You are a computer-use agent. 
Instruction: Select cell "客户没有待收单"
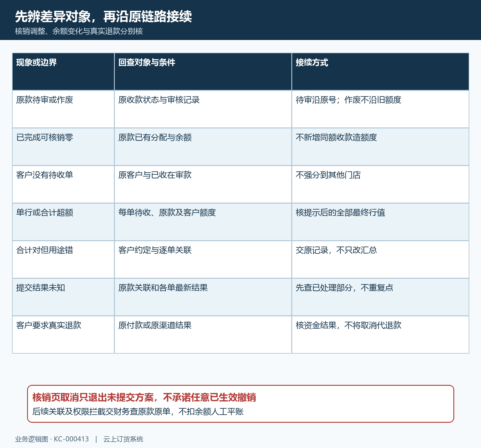coord(63,184)
